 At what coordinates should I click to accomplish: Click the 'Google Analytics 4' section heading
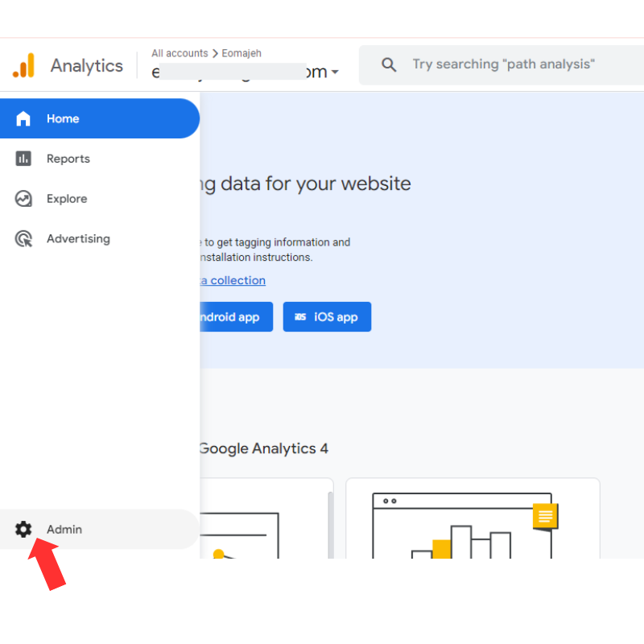point(264,448)
